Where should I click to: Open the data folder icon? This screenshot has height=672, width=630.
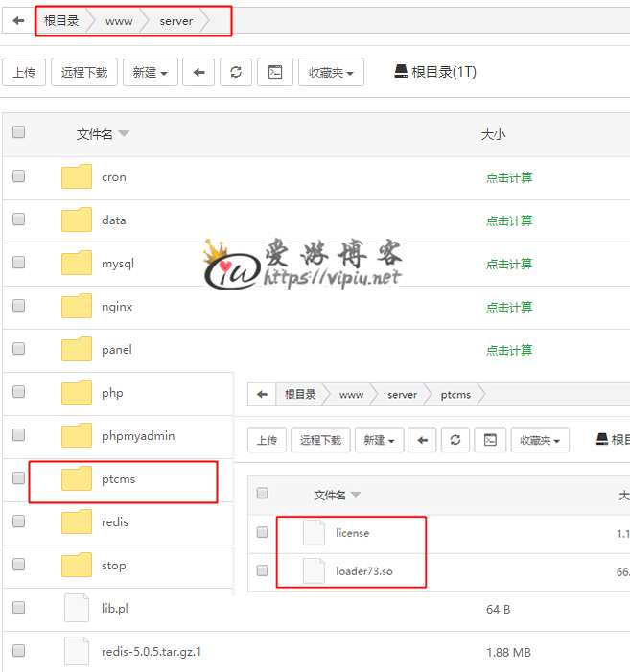click(x=77, y=220)
